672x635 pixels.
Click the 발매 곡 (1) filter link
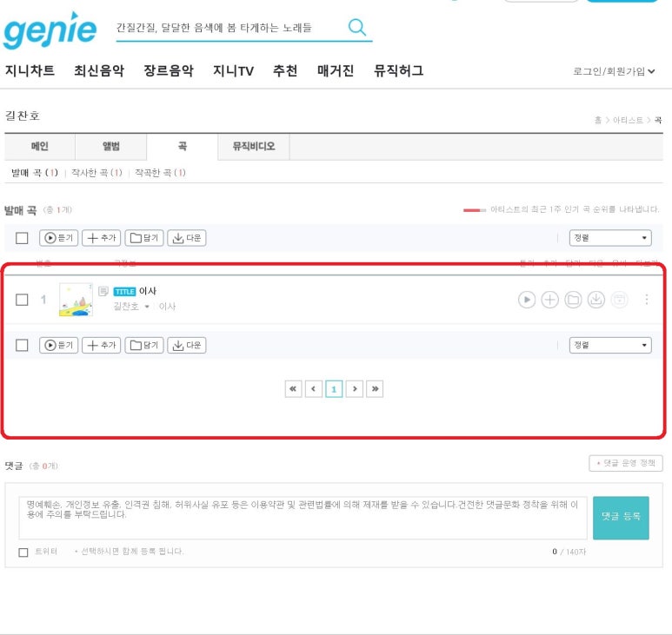point(34,173)
